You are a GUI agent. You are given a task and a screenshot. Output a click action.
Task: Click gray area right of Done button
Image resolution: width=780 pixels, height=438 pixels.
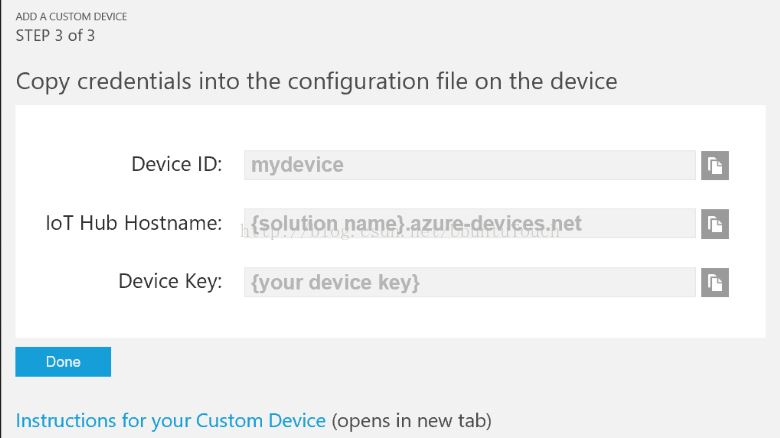click(400, 362)
